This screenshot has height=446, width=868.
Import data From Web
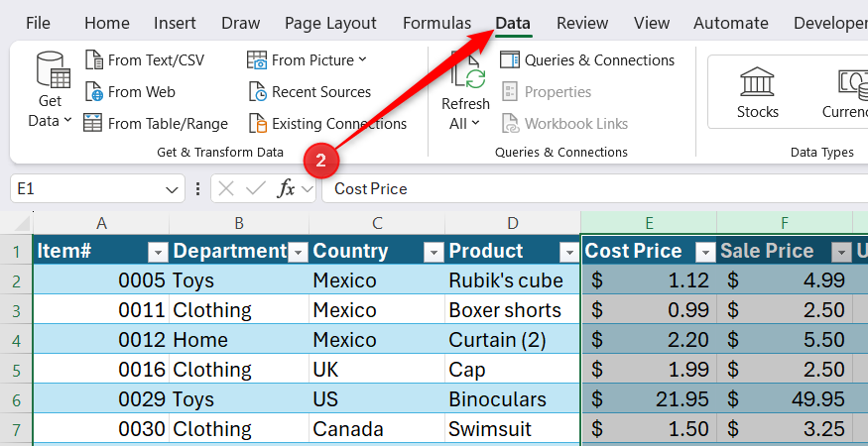pos(130,92)
